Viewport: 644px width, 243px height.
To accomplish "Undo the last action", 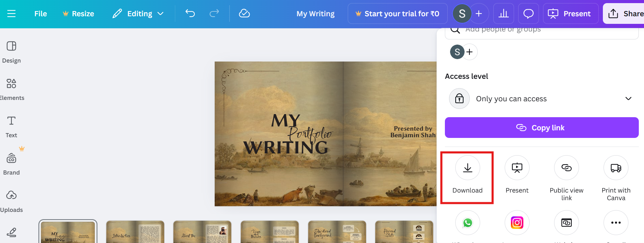I will [x=190, y=13].
